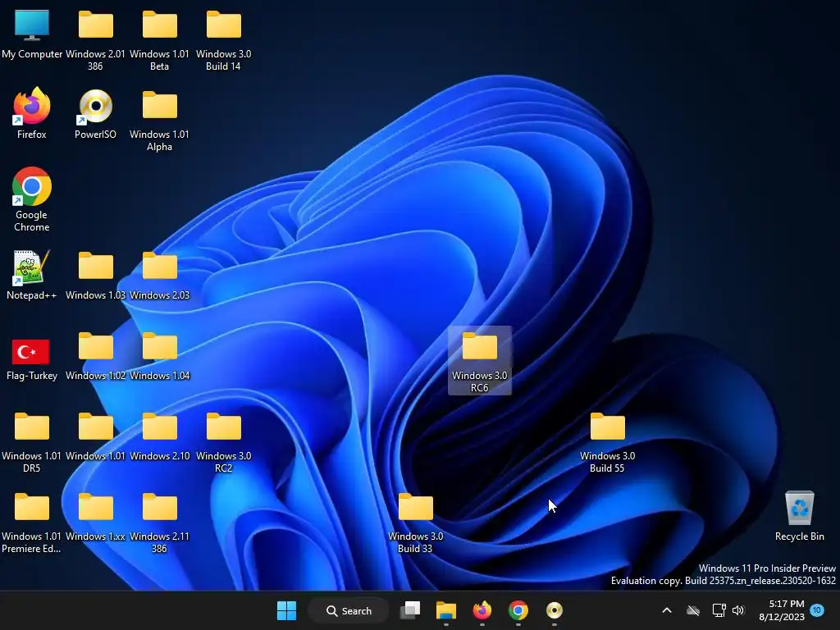The width and height of the screenshot is (840, 630).
Task: Select the Firefox shortcut on the desktop
Action: 32,113
